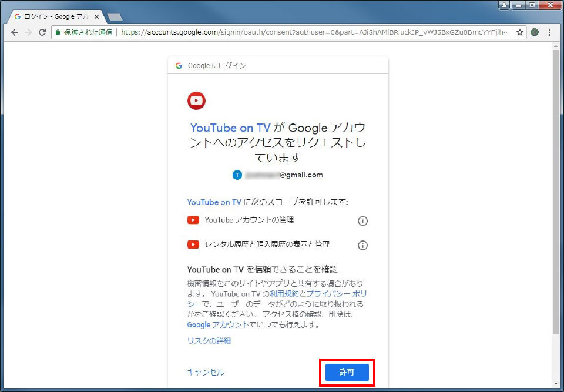This screenshot has height=392, width=564.
Task: Click the green extension icon in toolbar
Action: click(x=535, y=32)
